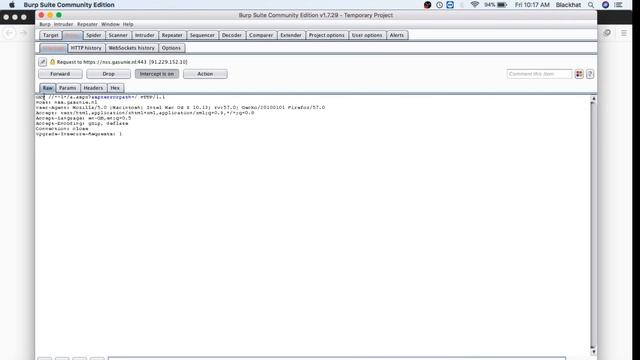This screenshot has width=640, height=360.
Task: Click the extension icon left of the browser hamburger menu
Action: coord(607,33)
